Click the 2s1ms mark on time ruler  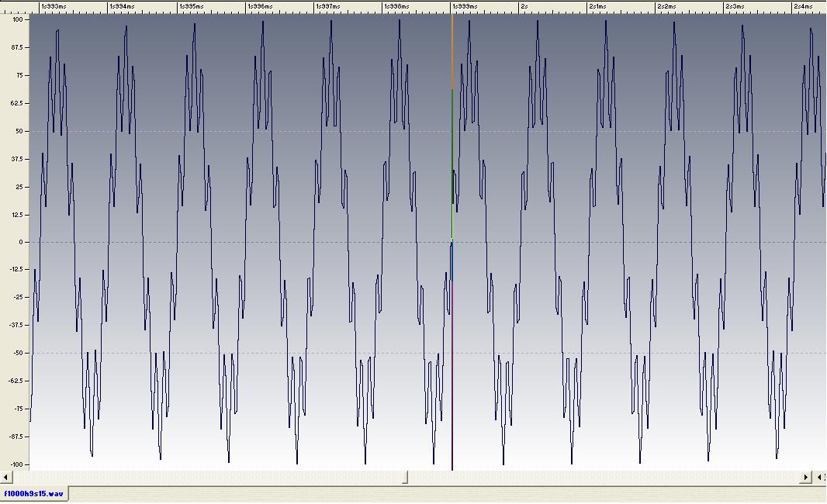597,6
